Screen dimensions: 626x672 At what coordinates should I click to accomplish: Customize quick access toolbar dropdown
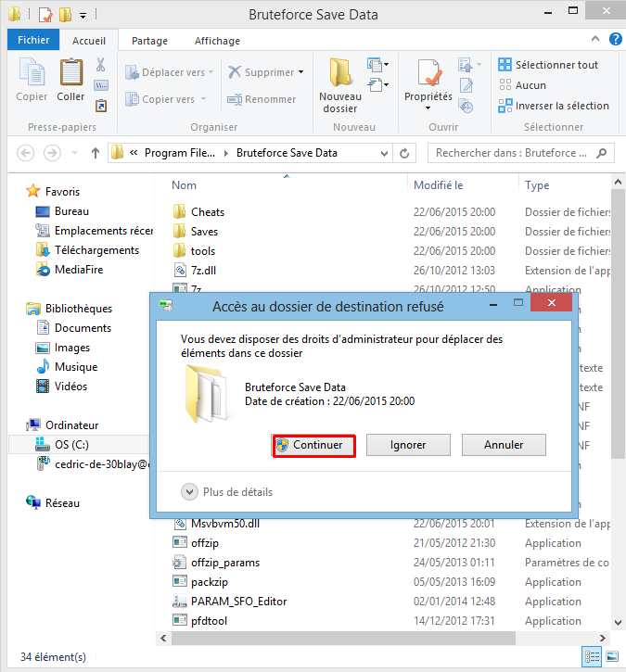pos(83,16)
